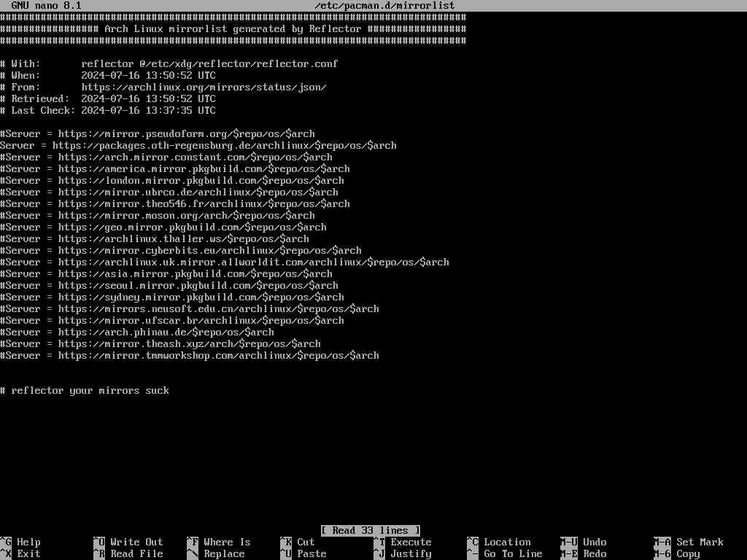Click the 'reflector your mirrors suck' comment
This screenshot has height=560, width=747.
pyautogui.click(x=85, y=391)
